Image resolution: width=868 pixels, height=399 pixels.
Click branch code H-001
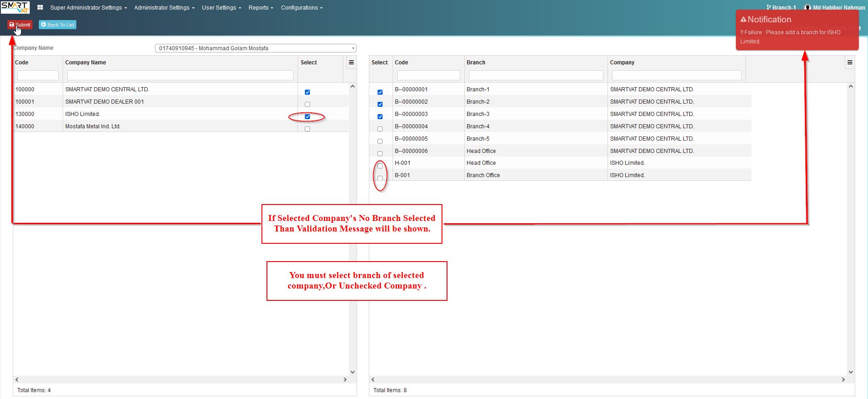tap(403, 163)
